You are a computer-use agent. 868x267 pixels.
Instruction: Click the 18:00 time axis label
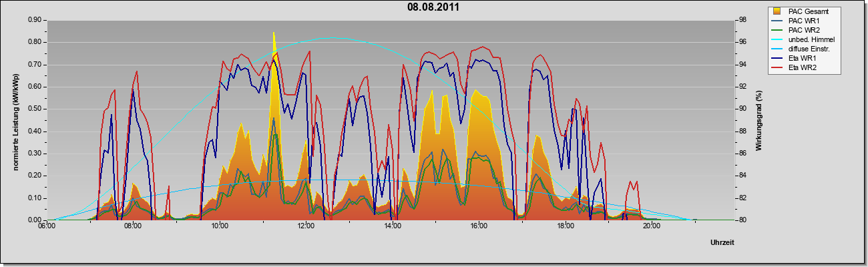(x=565, y=227)
